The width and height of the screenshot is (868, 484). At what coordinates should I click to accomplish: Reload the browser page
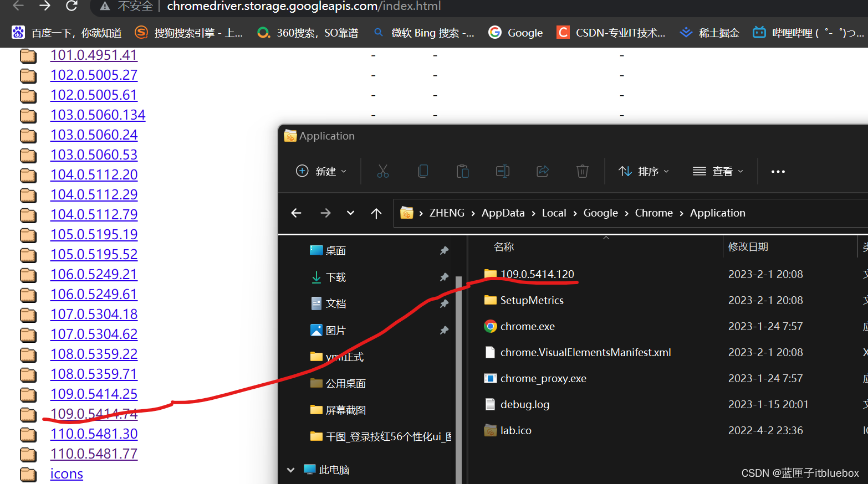pyautogui.click(x=72, y=6)
